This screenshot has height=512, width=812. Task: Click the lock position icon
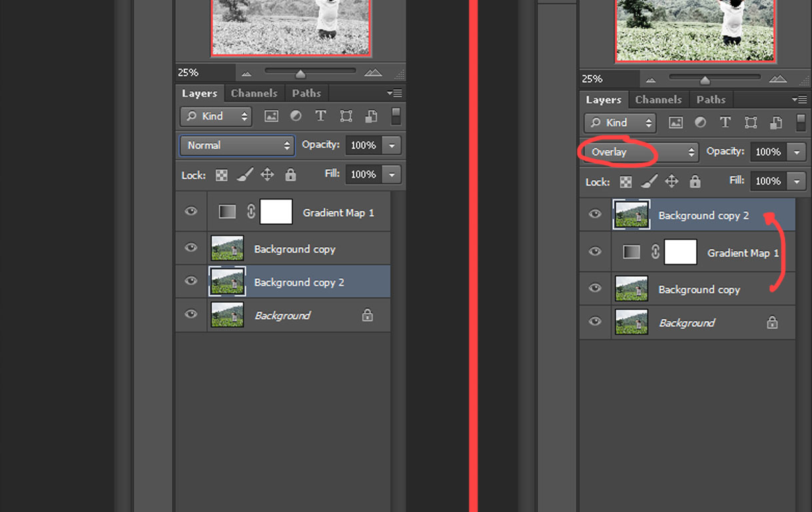pos(267,174)
